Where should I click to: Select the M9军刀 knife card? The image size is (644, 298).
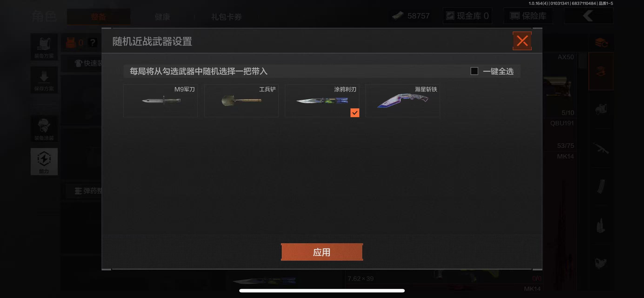[160, 101]
